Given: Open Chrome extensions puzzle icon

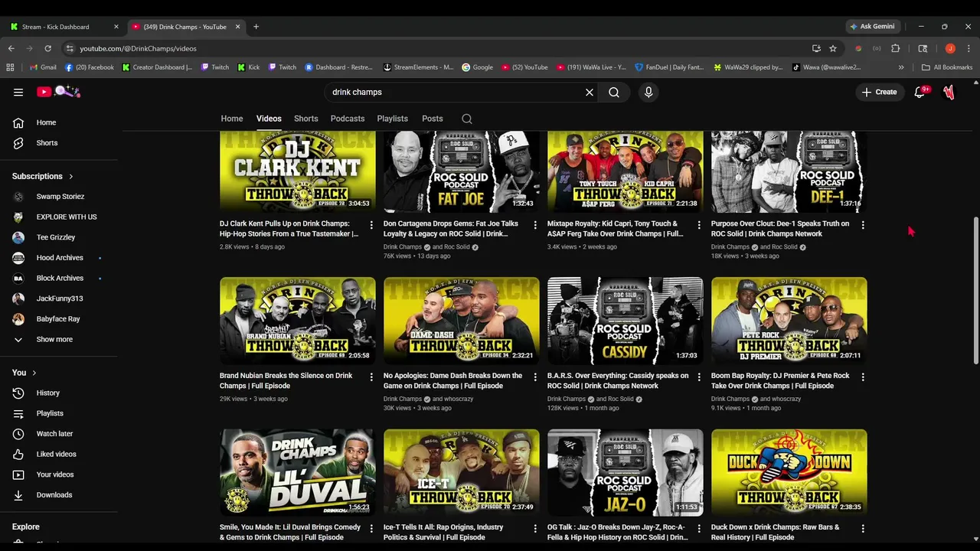Looking at the screenshot, I should [x=896, y=48].
